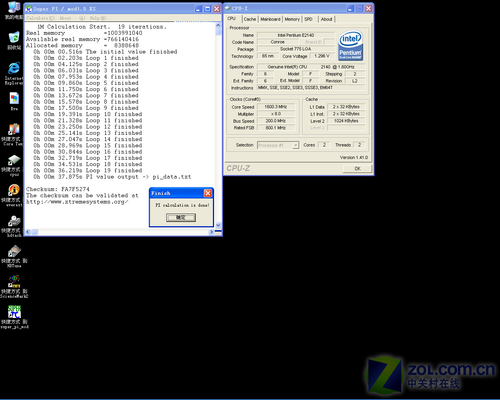Image resolution: width=500 pixels, height=400 pixels.
Task: Click the Multiplier value field
Action: click(276, 114)
